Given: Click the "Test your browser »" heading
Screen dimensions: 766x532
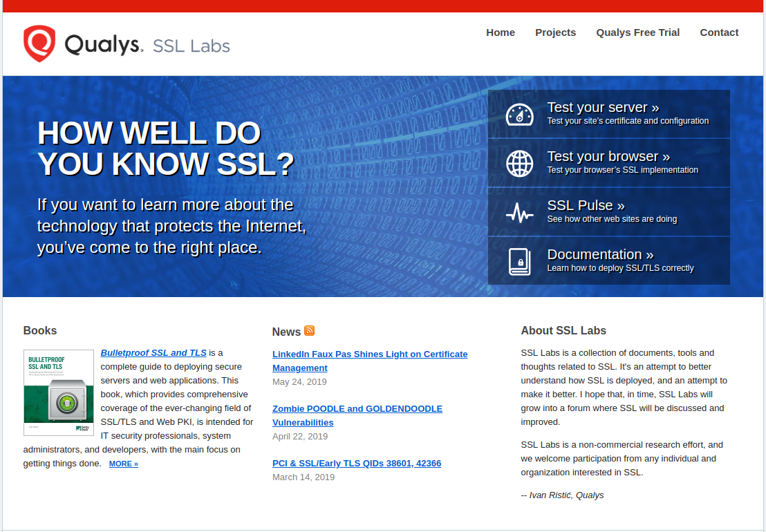Looking at the screenshot, I should (608, 157).
